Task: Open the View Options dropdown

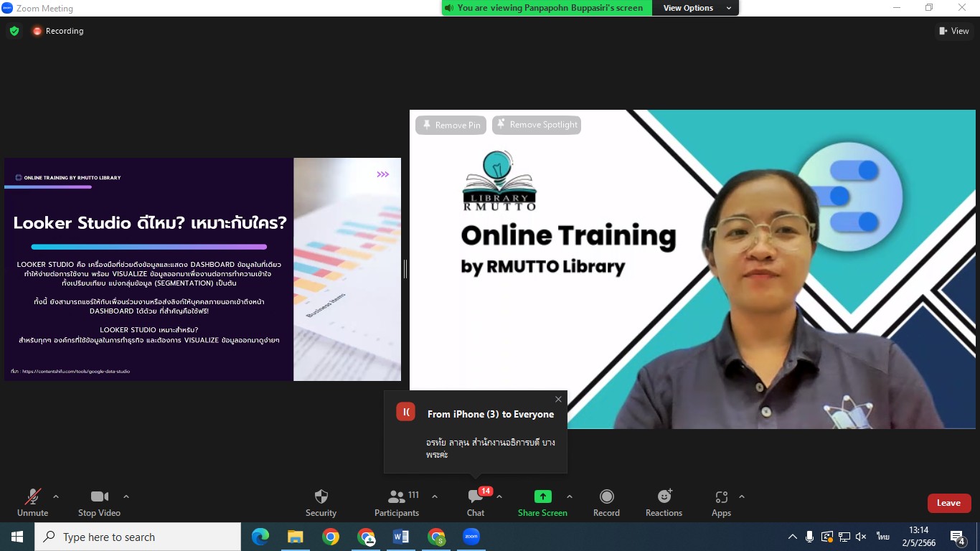Action: (x=694, y=8)
